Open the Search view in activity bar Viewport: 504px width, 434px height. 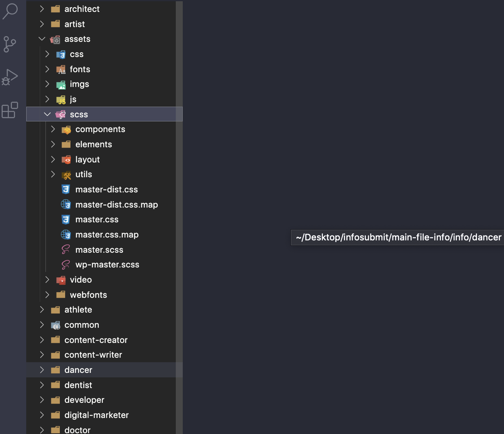(x=10, y=11)
